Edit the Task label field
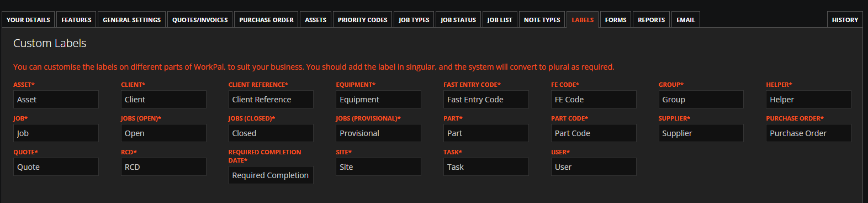 [x=486, y=167]
